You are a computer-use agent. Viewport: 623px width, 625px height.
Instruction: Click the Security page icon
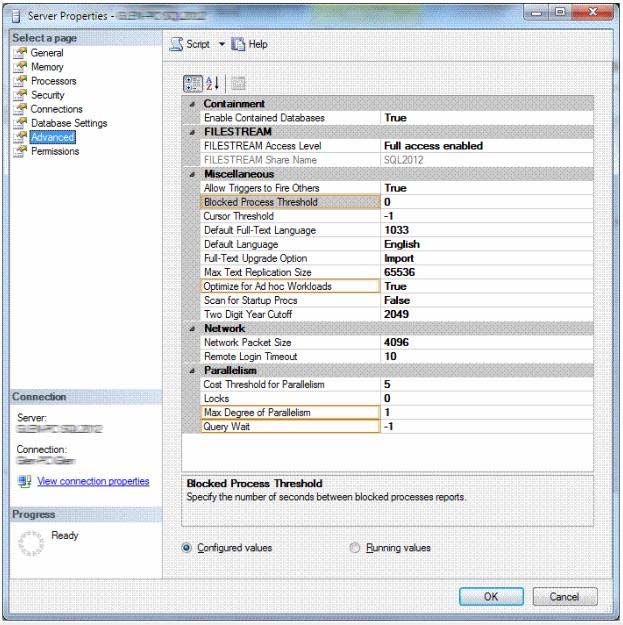pos(20,95)
